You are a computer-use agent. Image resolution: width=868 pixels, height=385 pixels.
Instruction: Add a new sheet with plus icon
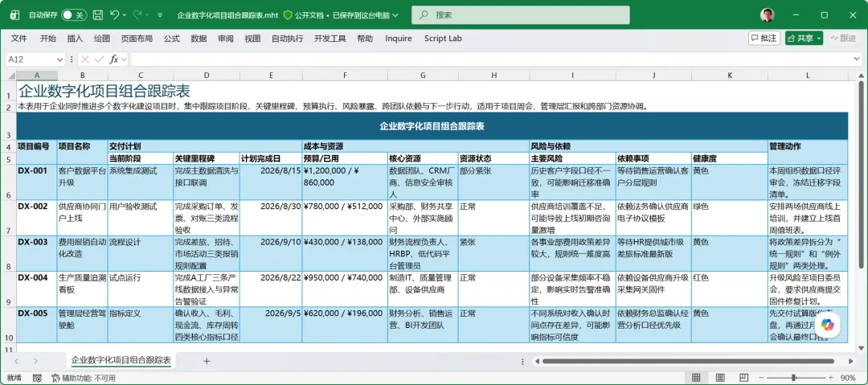tap(207, 361)
